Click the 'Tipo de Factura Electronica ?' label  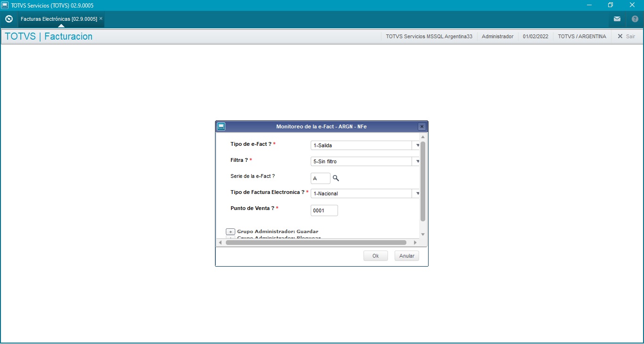[x=267, y=192]
